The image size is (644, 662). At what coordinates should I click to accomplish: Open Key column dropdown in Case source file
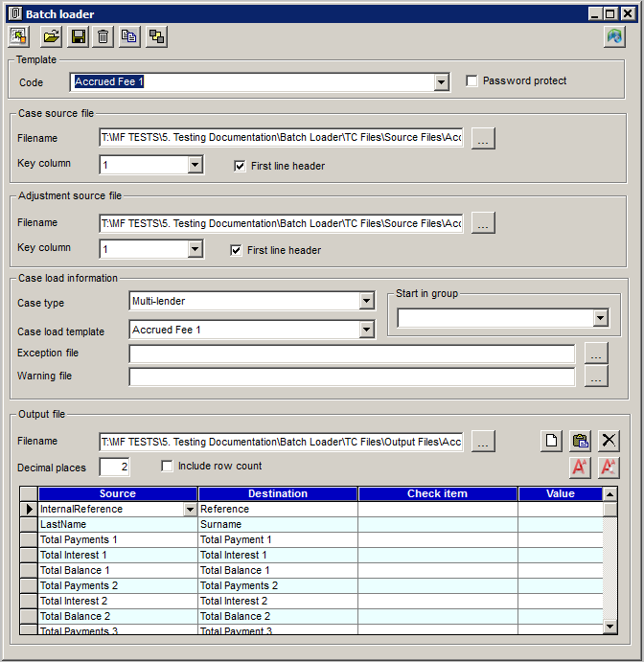195,164
